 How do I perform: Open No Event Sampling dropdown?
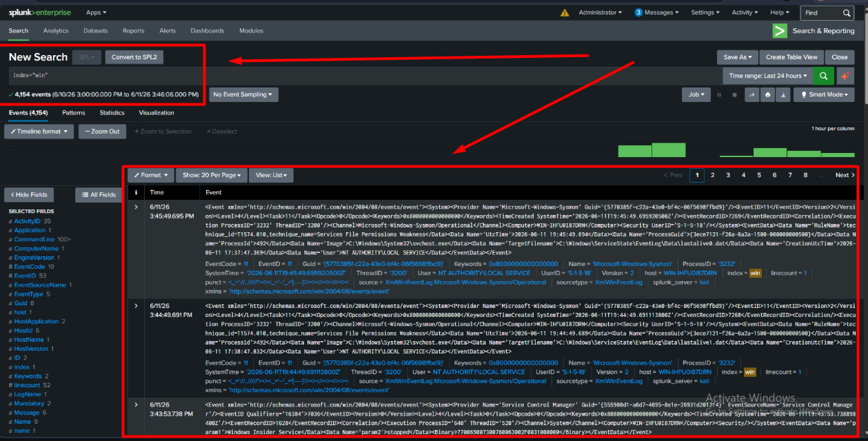[x=242, y=94]
